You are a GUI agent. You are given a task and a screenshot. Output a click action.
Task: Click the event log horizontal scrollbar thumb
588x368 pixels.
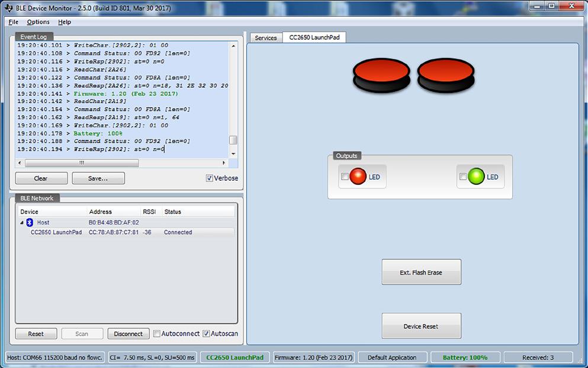[82, 163]
